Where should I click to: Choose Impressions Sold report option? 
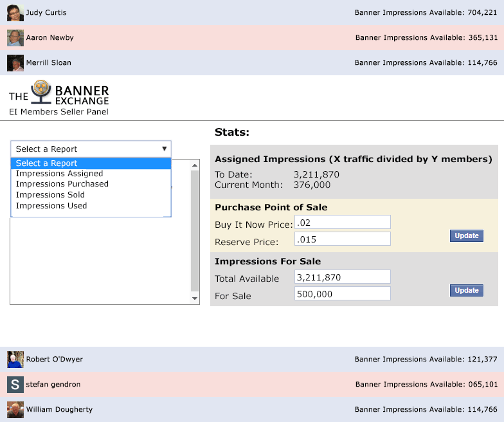tap(50, 195)
